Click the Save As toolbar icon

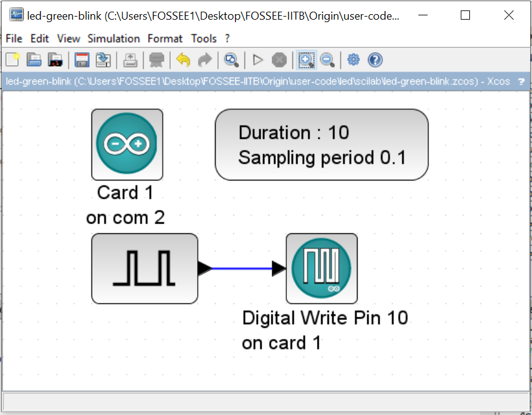click(x=103, y=60)
